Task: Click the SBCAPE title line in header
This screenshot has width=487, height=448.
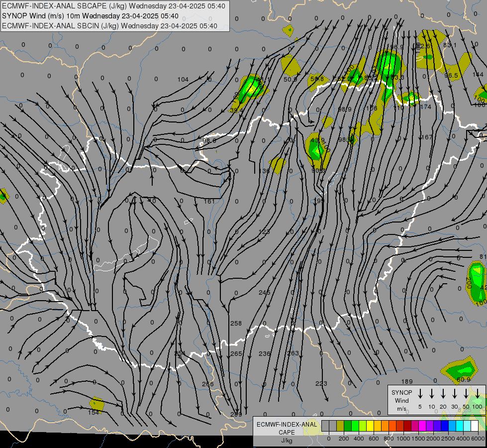Action: (x=113, y=6)
